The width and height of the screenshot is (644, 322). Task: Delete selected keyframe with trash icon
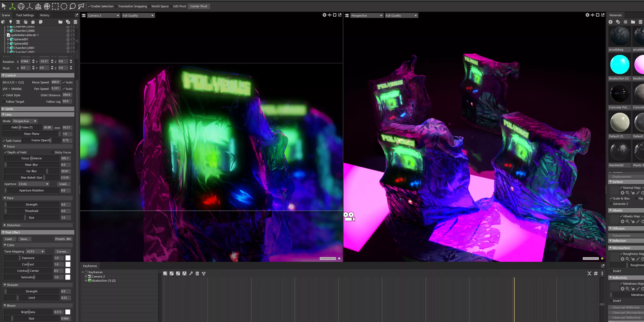click(197, 273)
